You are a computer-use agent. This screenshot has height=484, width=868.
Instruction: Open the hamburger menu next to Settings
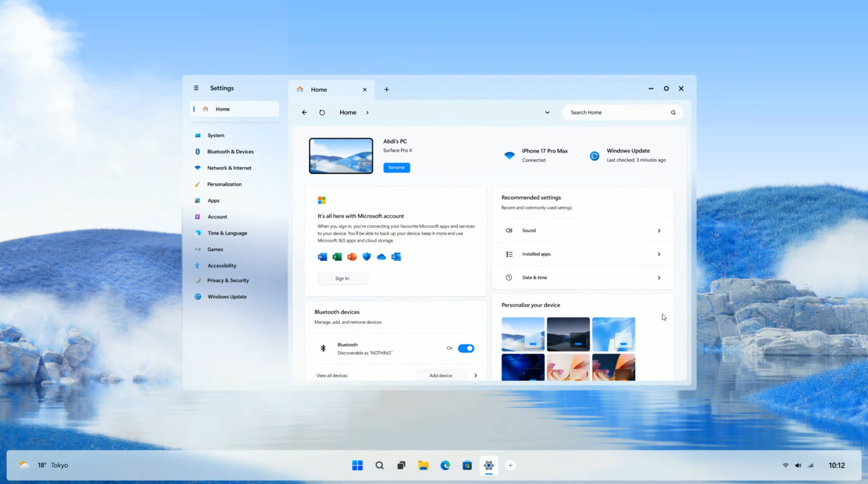tap(196, 88)
